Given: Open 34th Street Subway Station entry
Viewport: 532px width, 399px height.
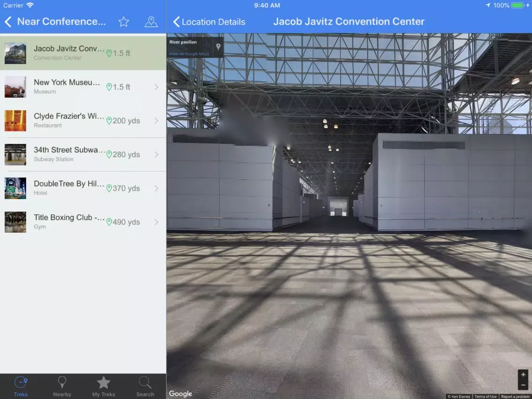Looking at the screenshot, I should [83, 155].
